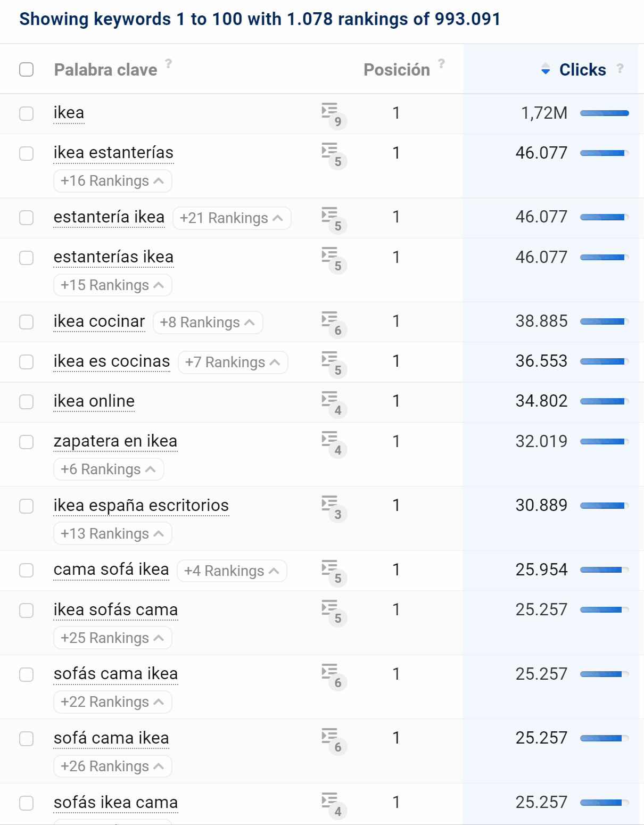This screenshot has height=825, width=644.
Task: Click SERP features icon for ikea cocinar
Action: pyautogui.click(x=333, y=323)
